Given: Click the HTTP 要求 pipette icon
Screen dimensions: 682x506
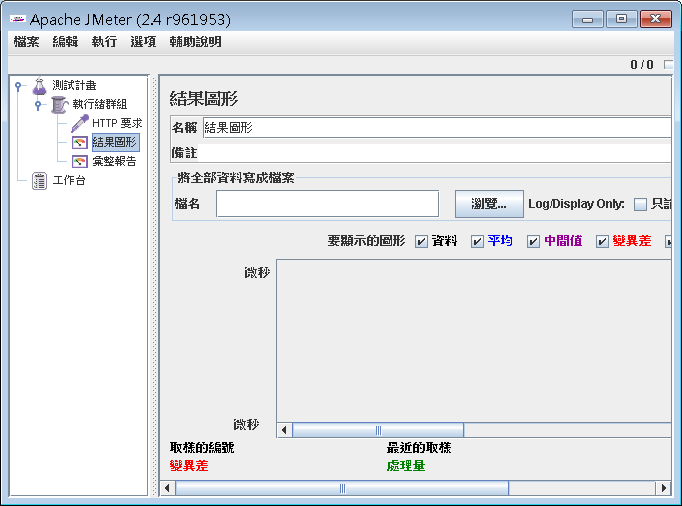Looking at the screenshot, I should click(x=80, y=124).
